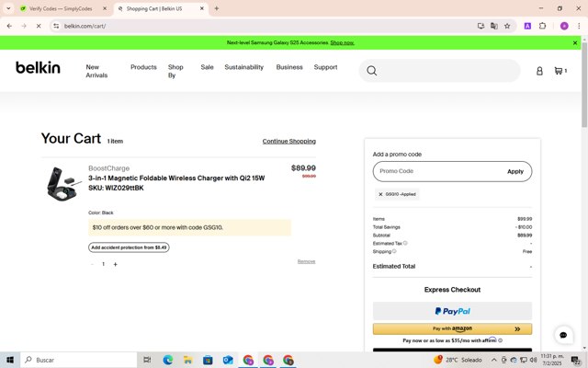Open the taskbar volume icon

tap(533, 360)
